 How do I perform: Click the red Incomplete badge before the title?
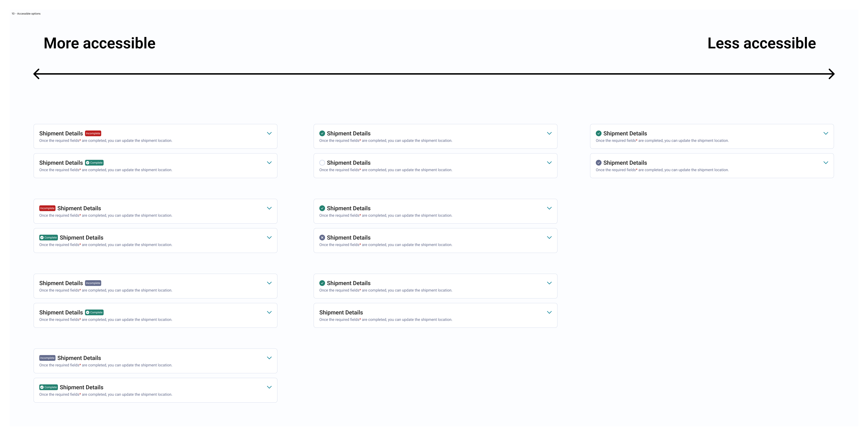coord(47,208)
